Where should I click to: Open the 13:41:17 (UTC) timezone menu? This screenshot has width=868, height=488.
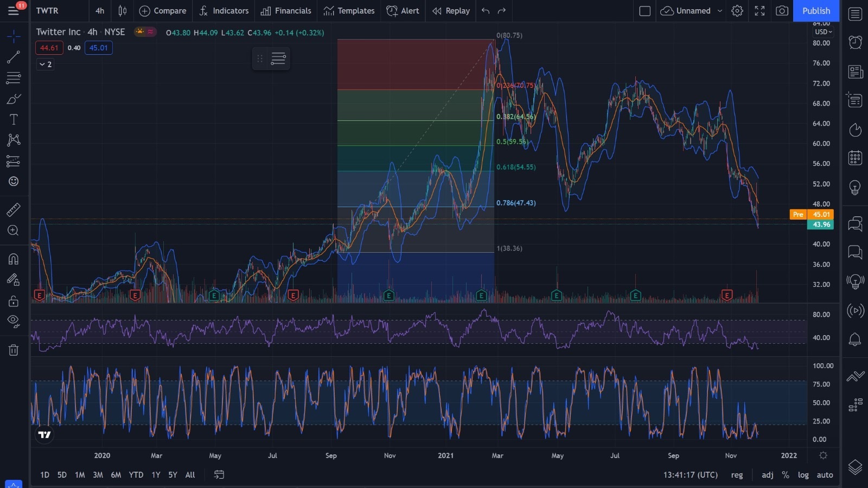[x=690, y=475]
